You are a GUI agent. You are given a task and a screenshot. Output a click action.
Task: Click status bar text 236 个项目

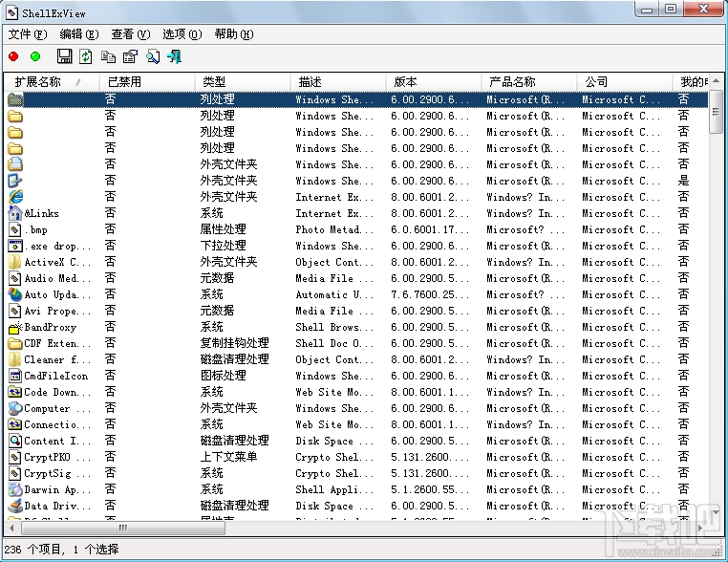point(33,550)
